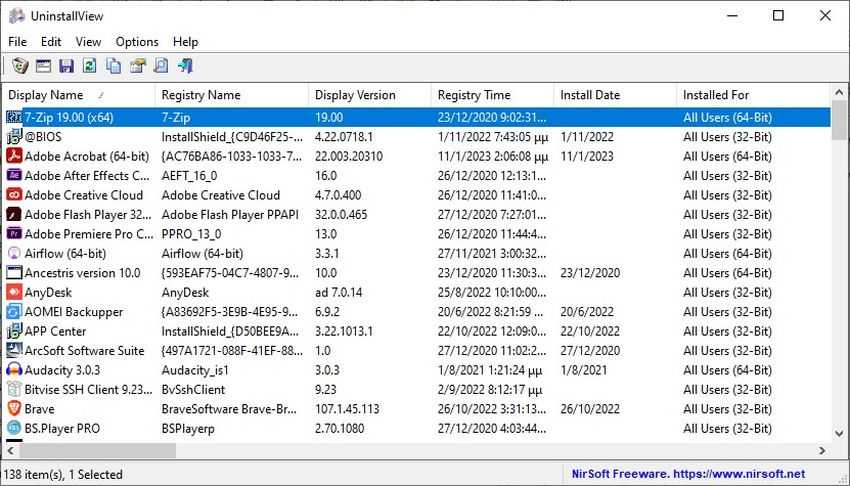The width and height of the screenshot is (850, 486).
Task: Click the 'ad 7.0.14' version cell
Action: point(338,292)
